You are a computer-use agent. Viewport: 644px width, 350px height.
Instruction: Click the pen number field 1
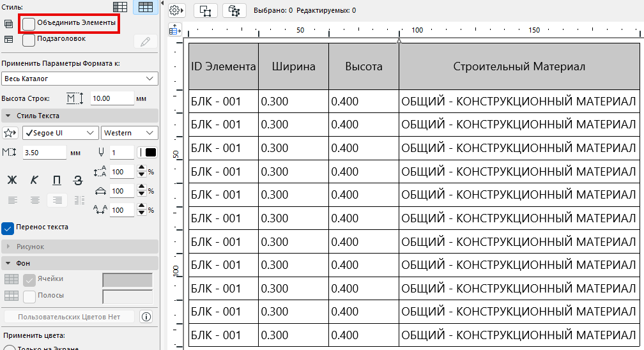coord(121,153)
